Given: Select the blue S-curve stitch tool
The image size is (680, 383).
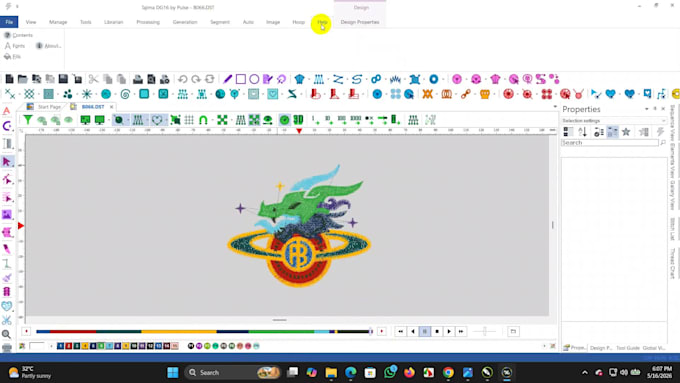Looking at the screenshot, I should pyautogui.click(x=357, y=79).
